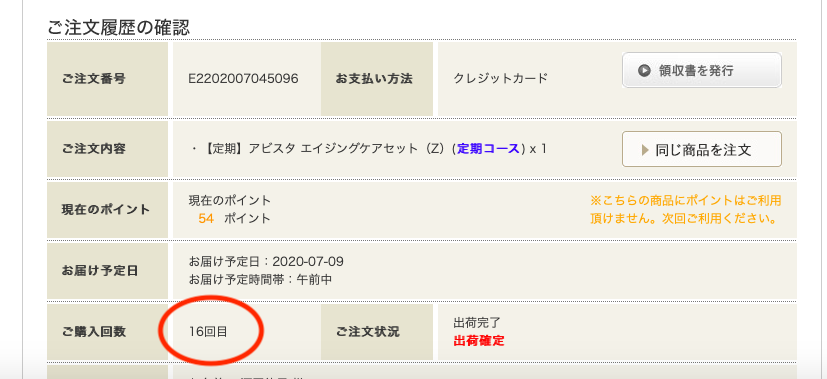The image size is (827, 379).
Task: Click the 現在のポイント header cell
Action: pos(108,210)
